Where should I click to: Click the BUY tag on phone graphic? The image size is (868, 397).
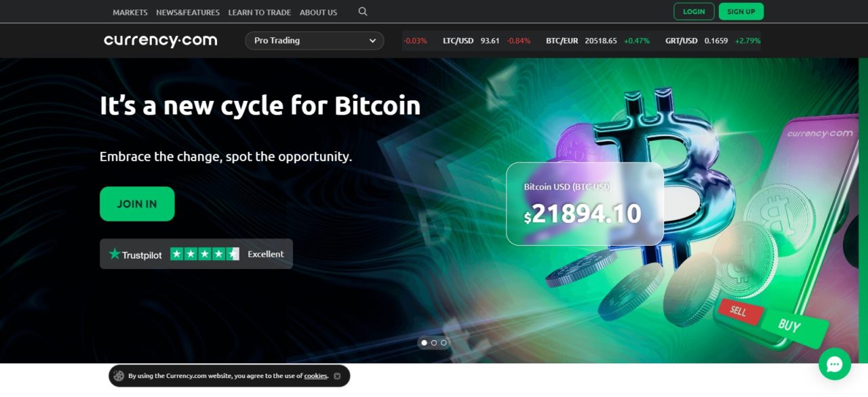(790, 326)
